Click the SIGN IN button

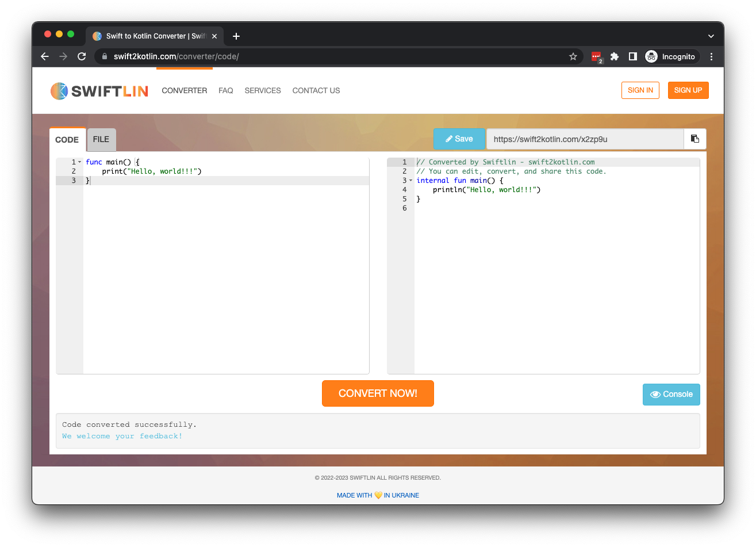click(x=640, y=90)
